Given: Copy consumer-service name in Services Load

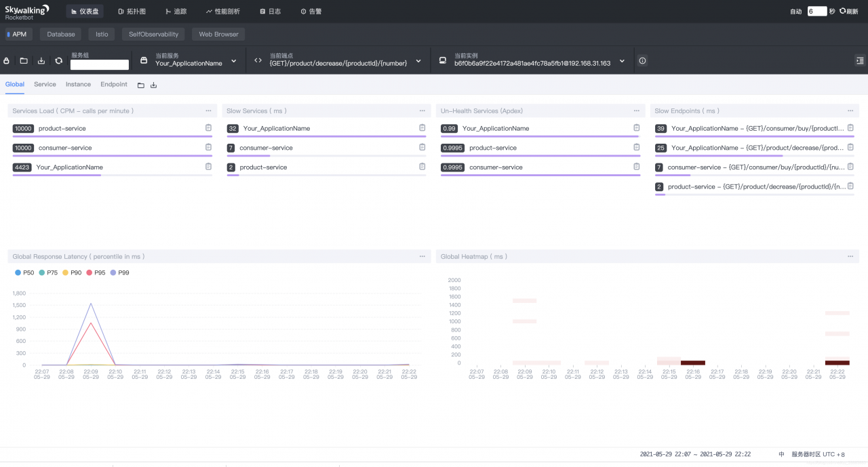Looking at the screenshot, I should click(209, 147).
